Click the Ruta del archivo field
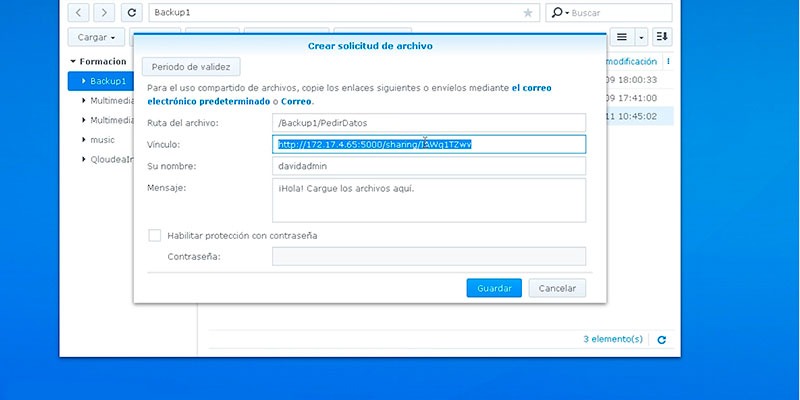The width and height of the screenshot is (800, 400). 429,123
